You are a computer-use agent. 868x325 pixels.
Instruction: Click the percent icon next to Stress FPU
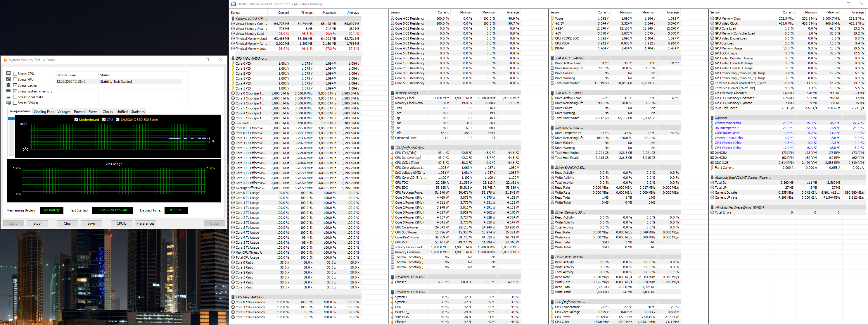click(x=9, y=79)
